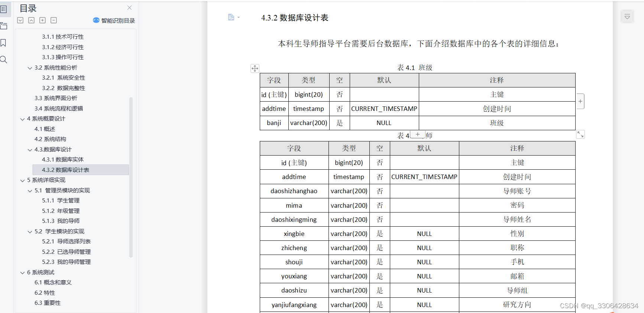
Task: Collapse the 5.2 学生模块的实现 node
Action: 30,232
